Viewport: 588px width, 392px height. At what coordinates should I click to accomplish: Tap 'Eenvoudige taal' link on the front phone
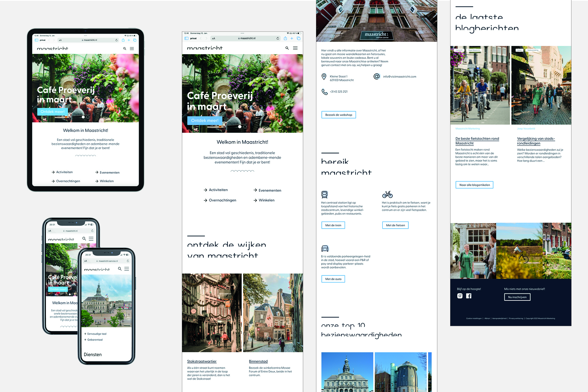pyautogui.click(x=95, y=334)
